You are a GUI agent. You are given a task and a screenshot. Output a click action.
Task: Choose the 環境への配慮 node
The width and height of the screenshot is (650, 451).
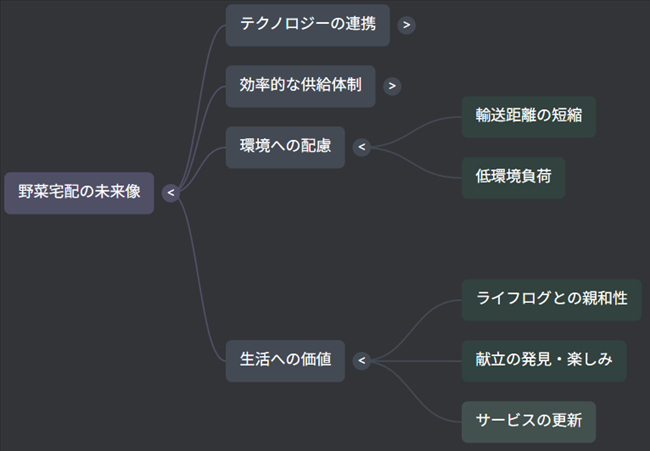pyautogui.click(x=285, y=147)
